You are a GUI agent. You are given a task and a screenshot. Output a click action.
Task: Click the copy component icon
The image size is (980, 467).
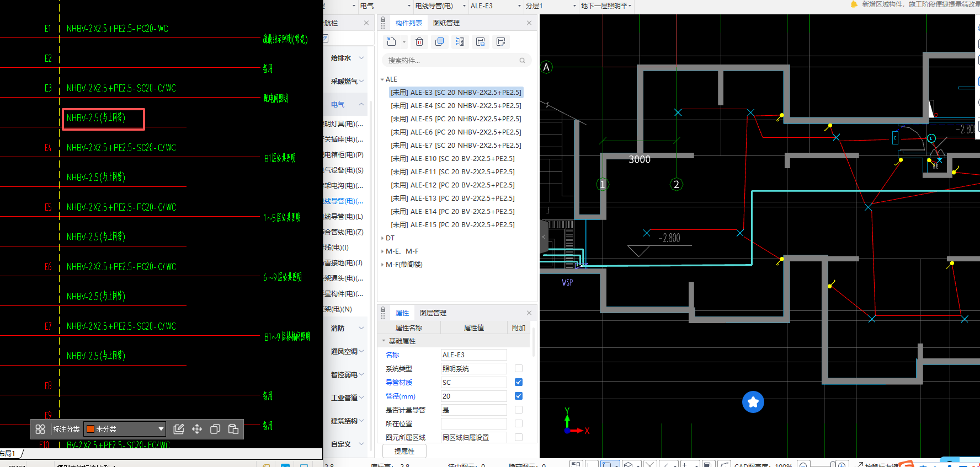click(439, 42)
